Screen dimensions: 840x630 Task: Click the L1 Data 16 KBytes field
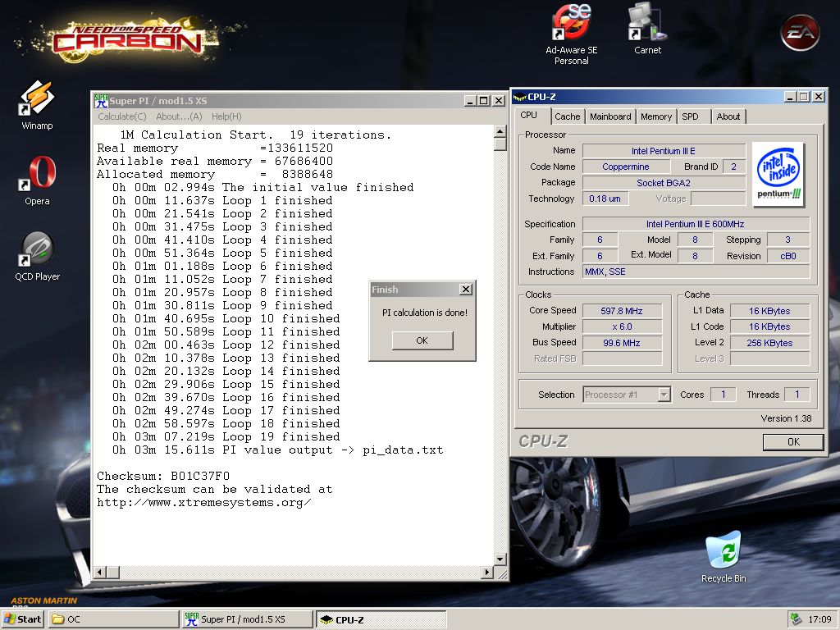[x=769, y=311]
